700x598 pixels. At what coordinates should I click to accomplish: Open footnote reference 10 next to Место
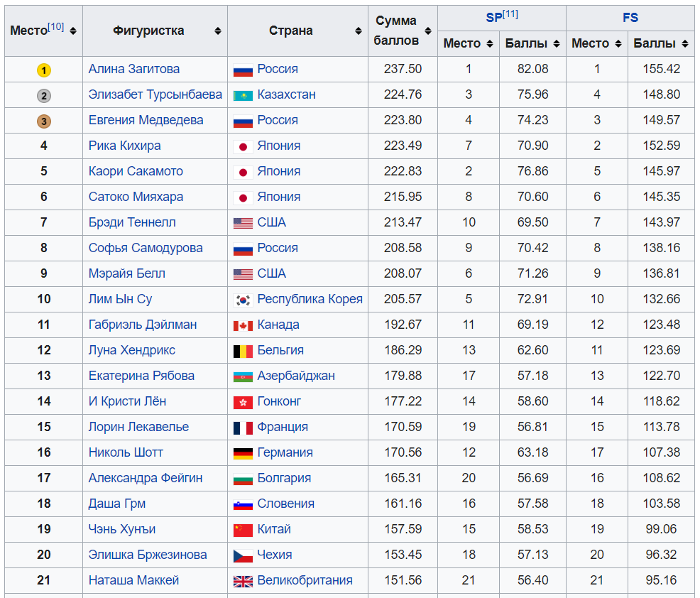point(56,27)
